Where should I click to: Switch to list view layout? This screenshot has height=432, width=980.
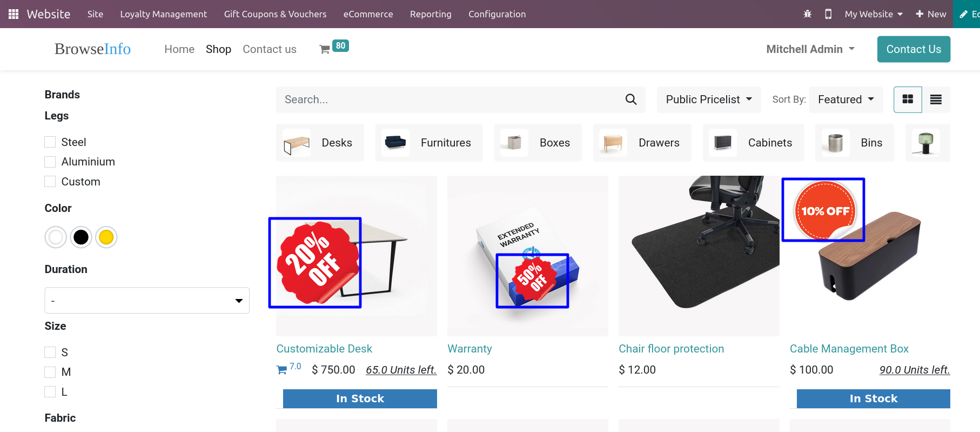click(936, 99)
